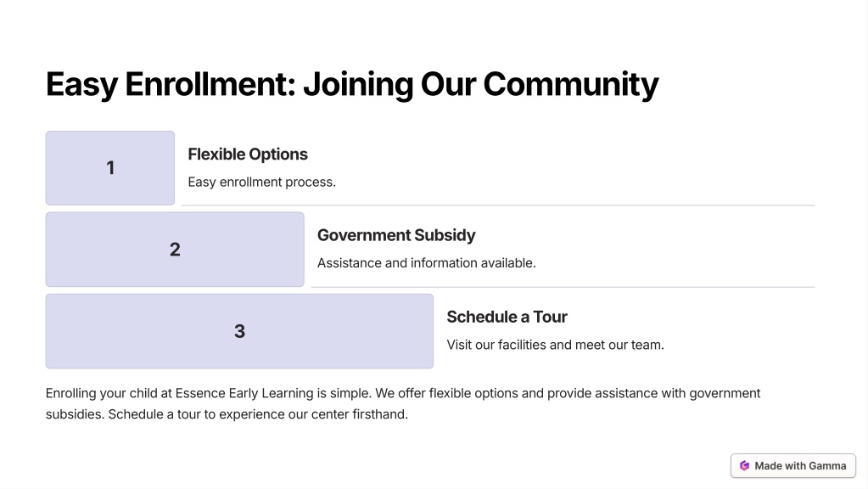This screenshot has width=868, height=489.
Task: Click the number 3 digit
Action: (x=239, y=331)
